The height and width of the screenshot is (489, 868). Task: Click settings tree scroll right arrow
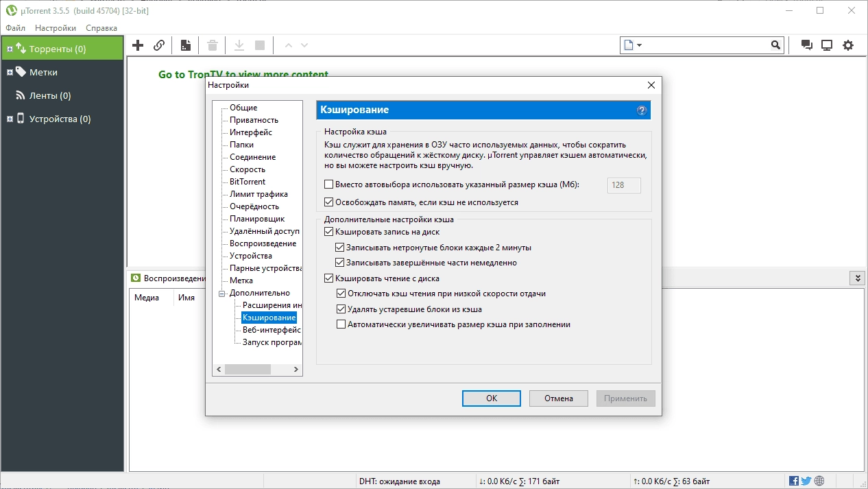point(296,369)
